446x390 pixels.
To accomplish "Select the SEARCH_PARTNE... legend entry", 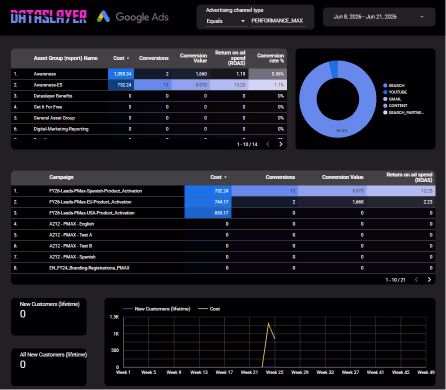I will (404, 113).
